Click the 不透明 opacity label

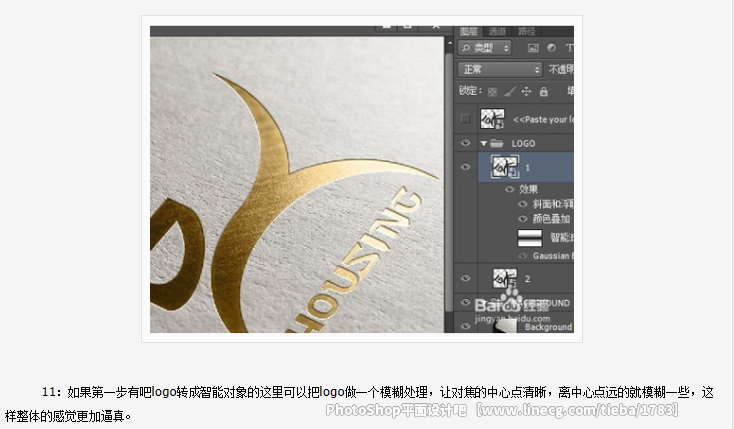tap(561, 70)
